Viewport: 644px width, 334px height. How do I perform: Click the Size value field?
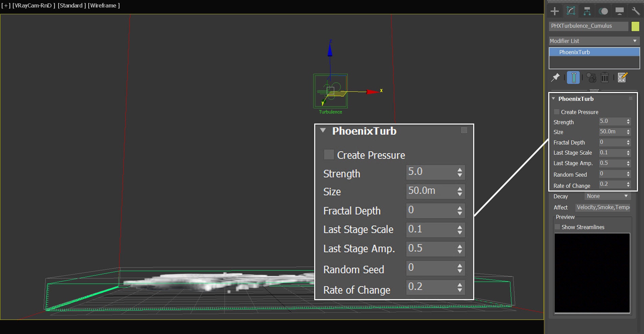click(x=612, y=132)
